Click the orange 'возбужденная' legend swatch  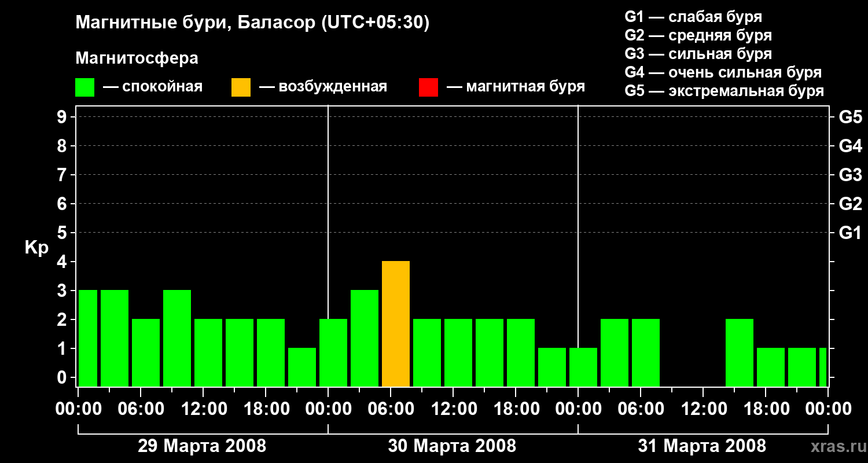[241, 87]
